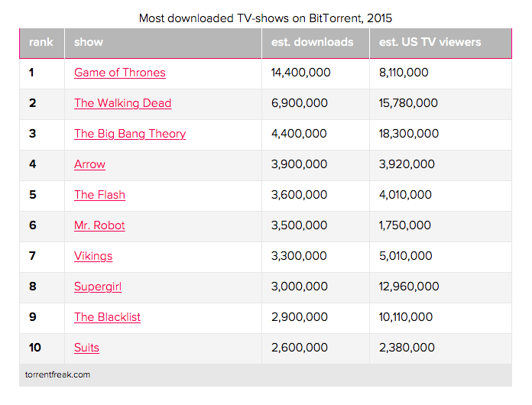Open The Flash show link
The width and height of the screenshot is (532, 405).
tap(99, 195)
